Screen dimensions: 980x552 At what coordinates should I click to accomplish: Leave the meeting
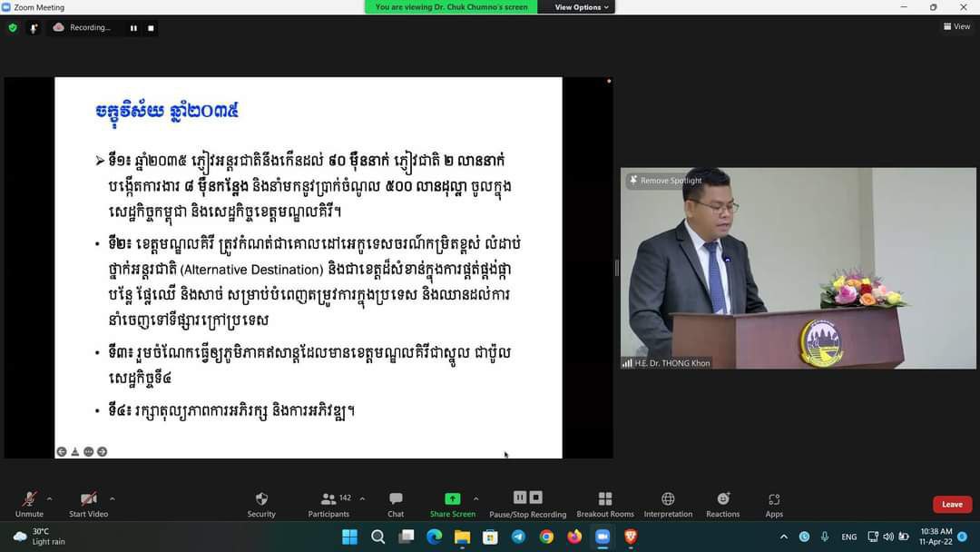[952, 505]
